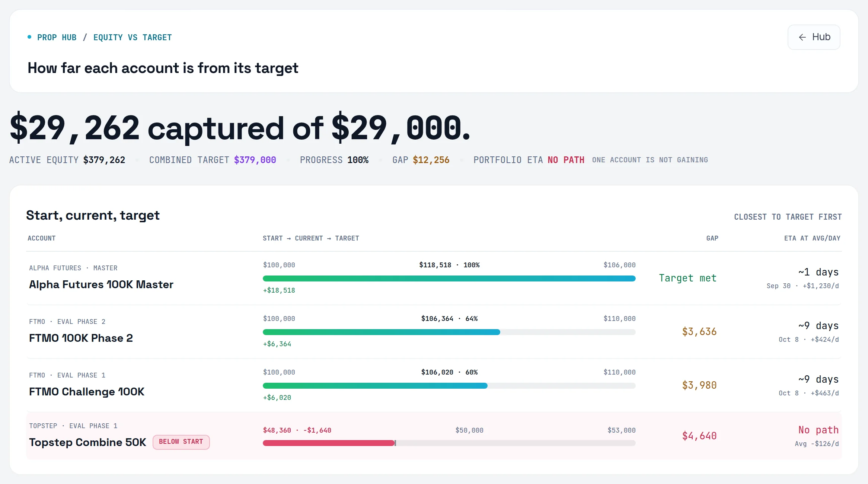Click the back arrow icon in Hub button
The width and height of the screenshot is (868, 484).
[x=802, y=37]
